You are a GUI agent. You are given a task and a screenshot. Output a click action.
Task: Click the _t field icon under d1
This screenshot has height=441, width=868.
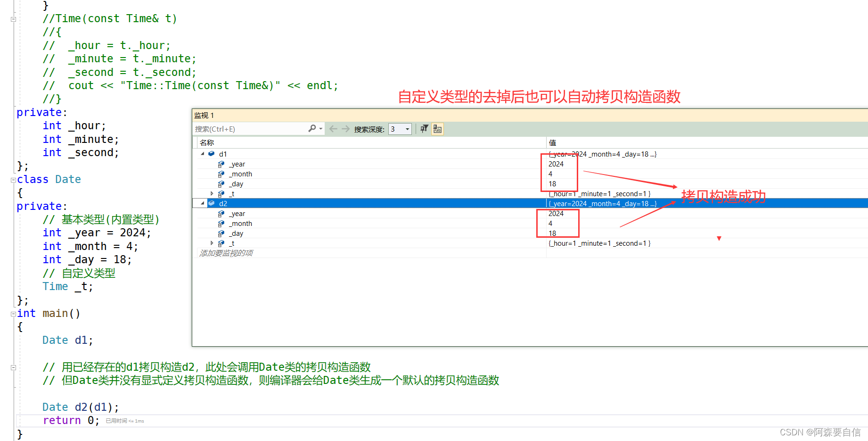click(x=221, y=194)
